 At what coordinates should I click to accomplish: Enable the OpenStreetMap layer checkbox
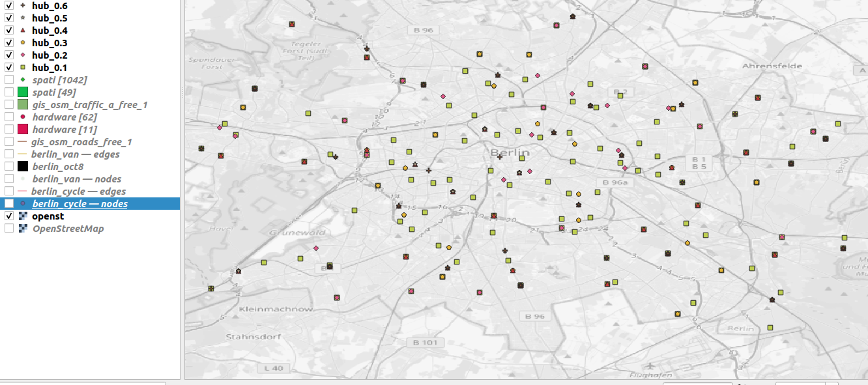coord(9,229)
